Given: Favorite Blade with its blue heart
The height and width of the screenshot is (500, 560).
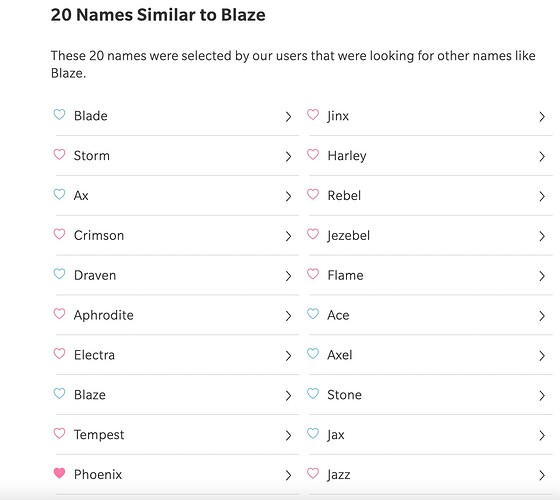Looking at the screenshot, I should pyautogui.click(x=59, y=115).
